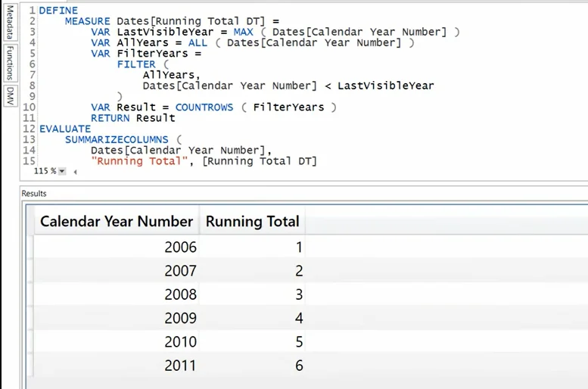Click the FILTER function on line 6

(136, 64)
